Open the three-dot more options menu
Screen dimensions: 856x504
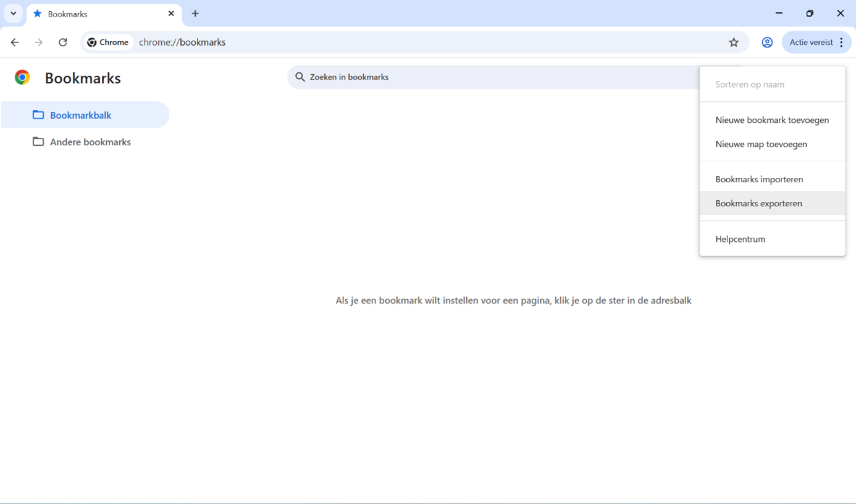pos(842,42)
